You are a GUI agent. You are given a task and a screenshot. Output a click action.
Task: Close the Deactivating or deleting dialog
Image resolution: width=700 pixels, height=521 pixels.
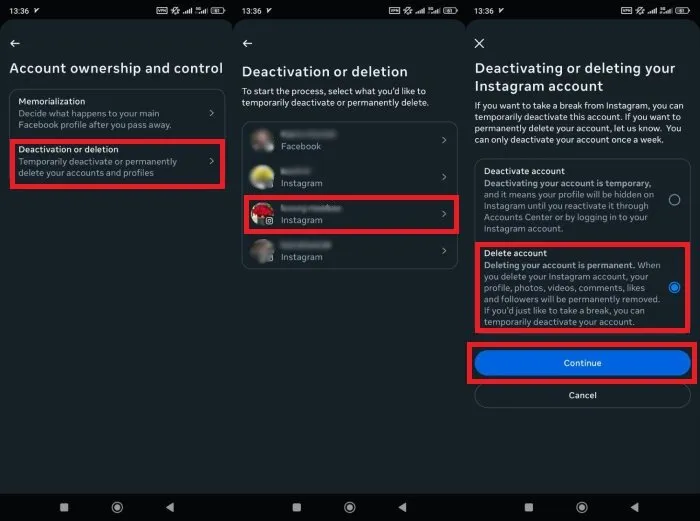tap(480, 44)
